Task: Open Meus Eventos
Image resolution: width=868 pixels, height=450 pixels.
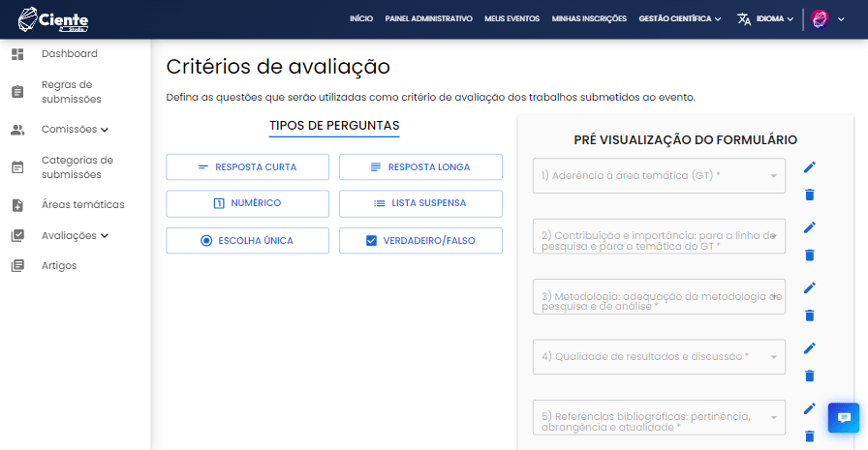Action: (511, 18)
